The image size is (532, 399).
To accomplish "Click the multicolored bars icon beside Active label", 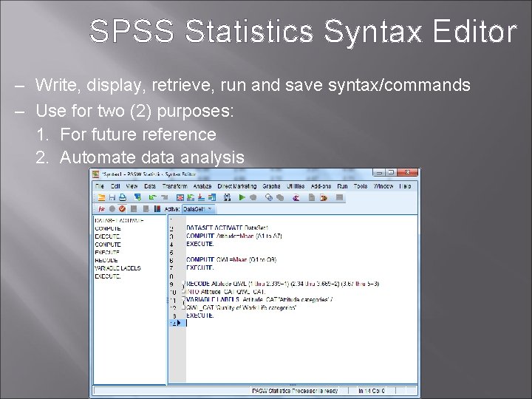I will [157, 209].
